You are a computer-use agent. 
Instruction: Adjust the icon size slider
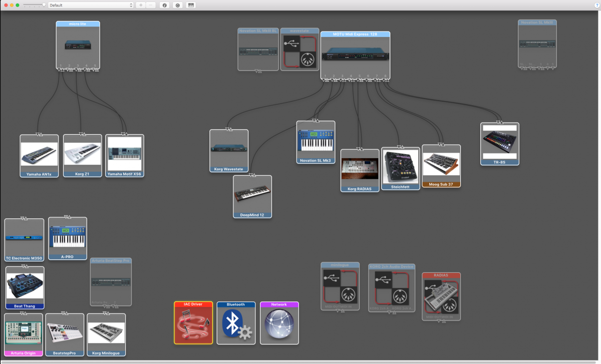pyautogui.click(x=34, y=5)
